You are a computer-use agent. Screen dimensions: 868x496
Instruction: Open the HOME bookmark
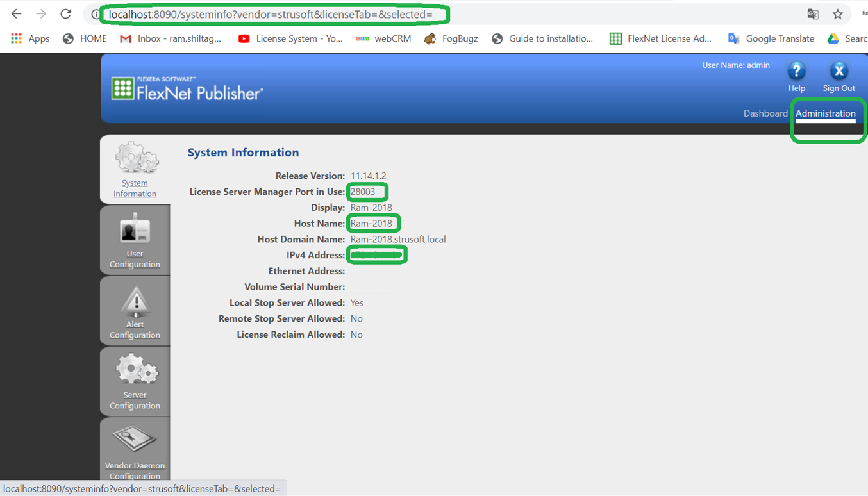85,38
